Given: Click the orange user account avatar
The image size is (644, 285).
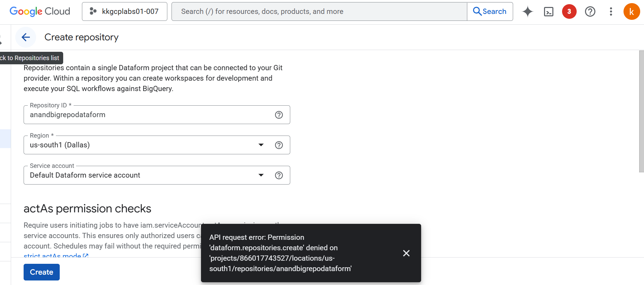Looking at the screenshot, I should [631, 11].
